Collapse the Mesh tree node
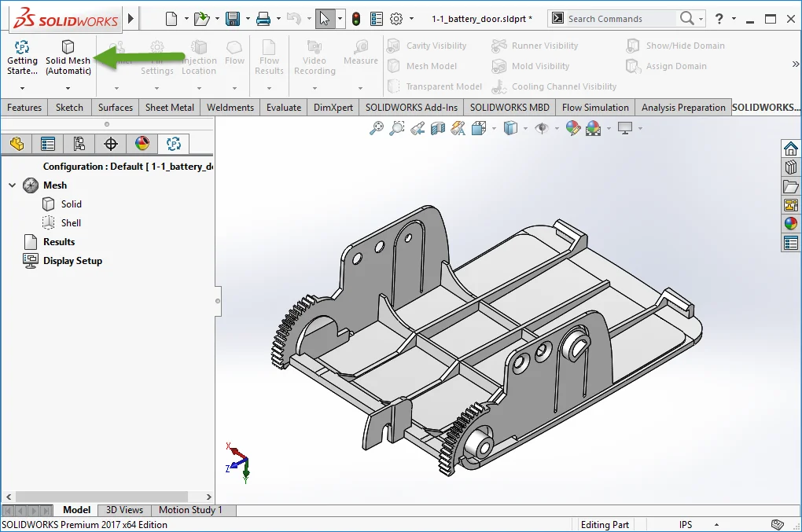This screenshot has height=532, width=802. tap(12, 185)
